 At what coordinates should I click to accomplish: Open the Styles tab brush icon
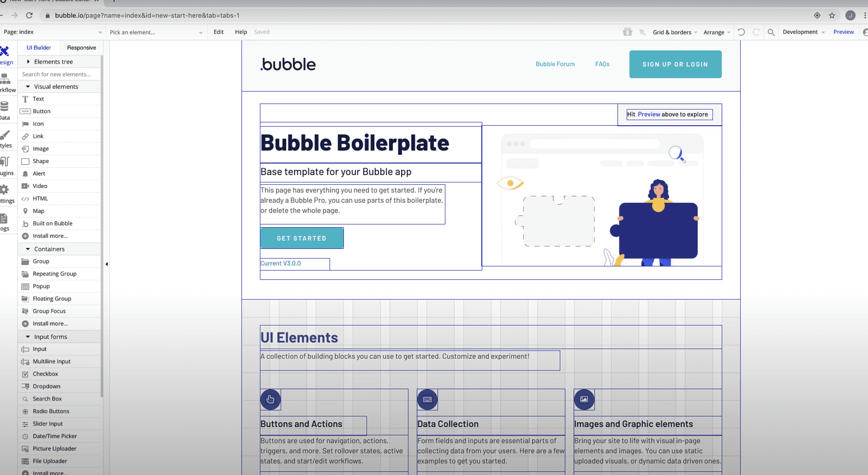tap(5, 134)
